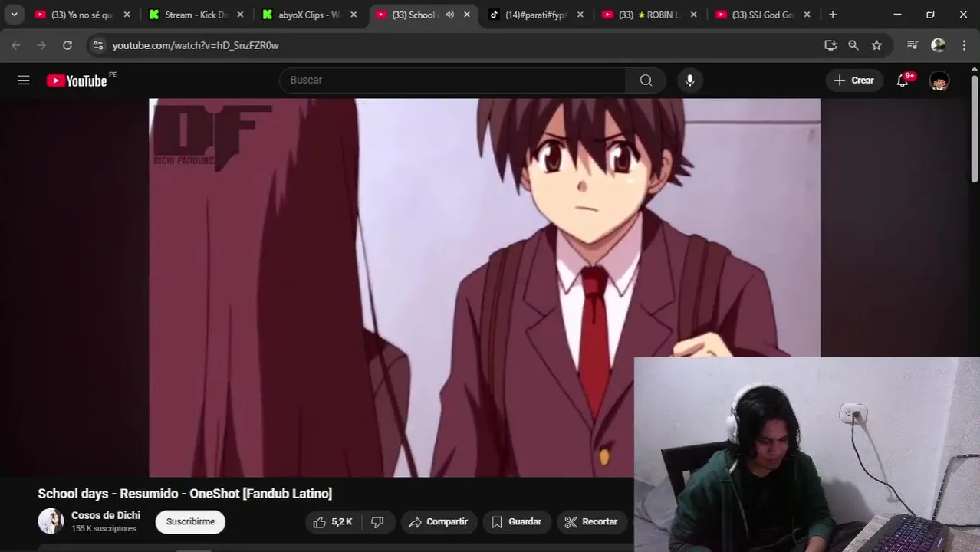Close the 'Ya no sé qué' tab
This screenshot has width=980, height=552.
click(x=127, y=15)
